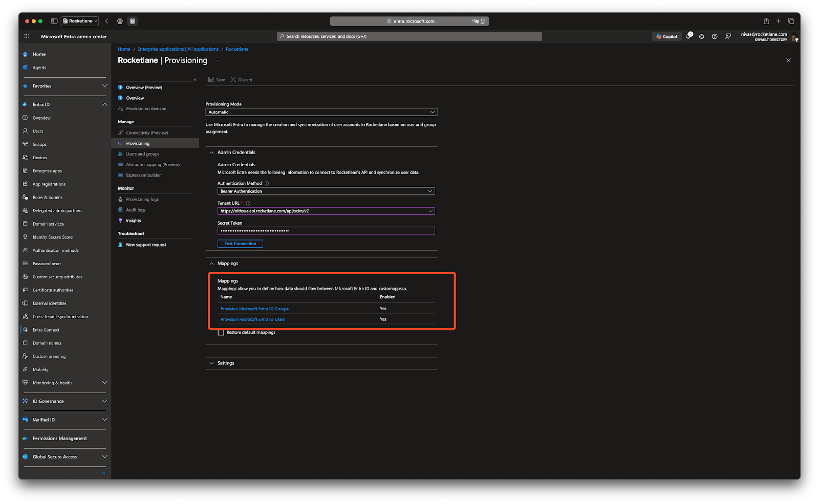Click Discard in command bar
This screenshot has height=504, width=819.
pyautogui.click(x=241, y=80)
